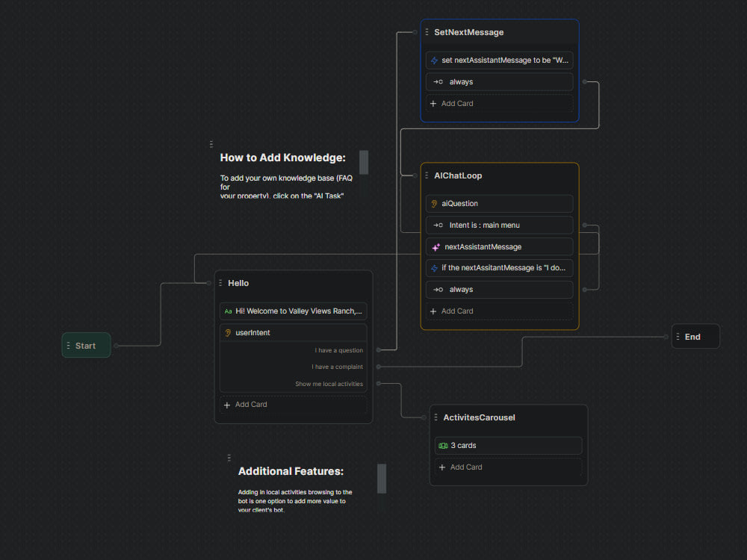This screenshot has width=747, height=560.
Task: Open the Intent is : main menu card
Action: pyautogui.click(x=499, y=225)
